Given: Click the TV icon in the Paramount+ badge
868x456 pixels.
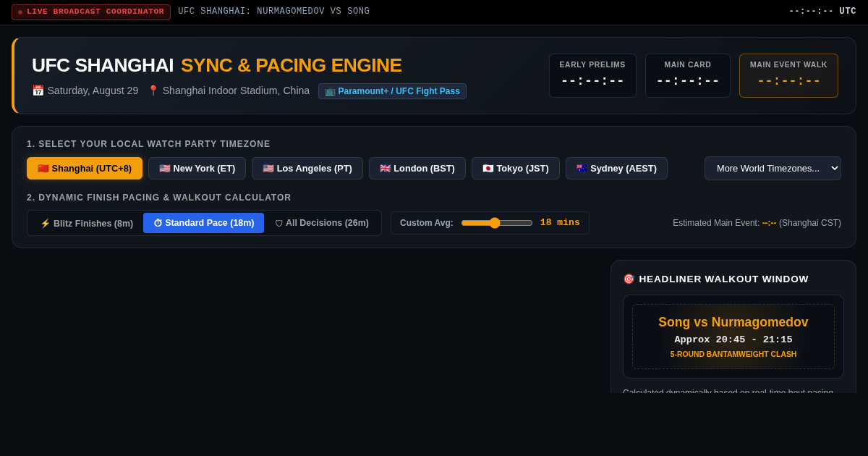Looking at the screenshot, I should (330, 91).
